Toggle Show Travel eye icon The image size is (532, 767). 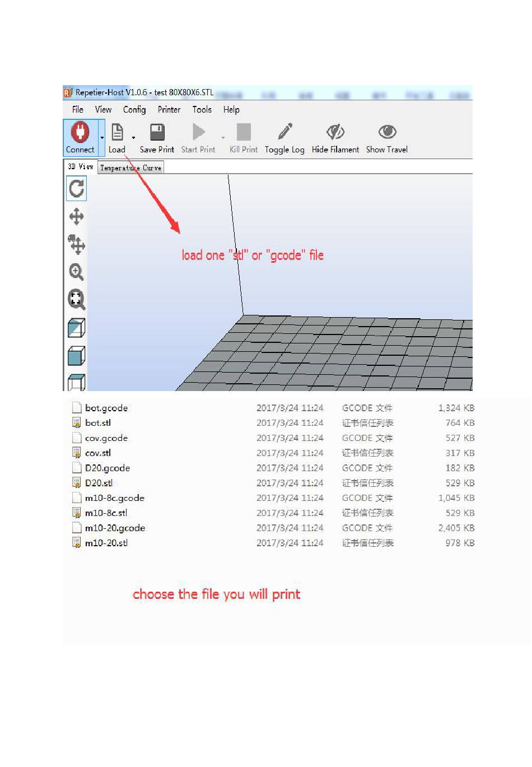[387, 132]
